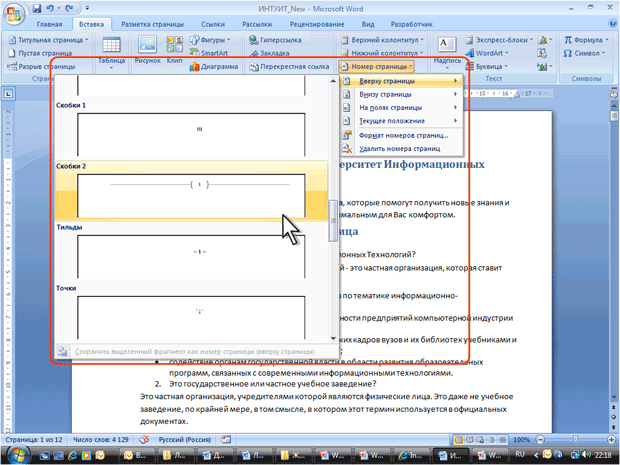Image resolution: width=620 pixels, height=465 pixels.
Task: Zoom out with minus button
Action: (x=541, y=440)
